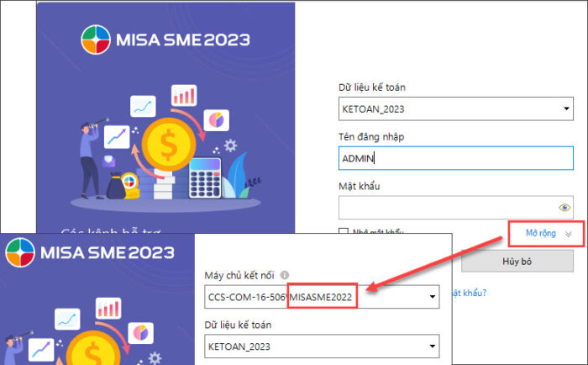This screenshot has width=588, height=365.
Task: Show password with the eye icon
Action: 564,207
